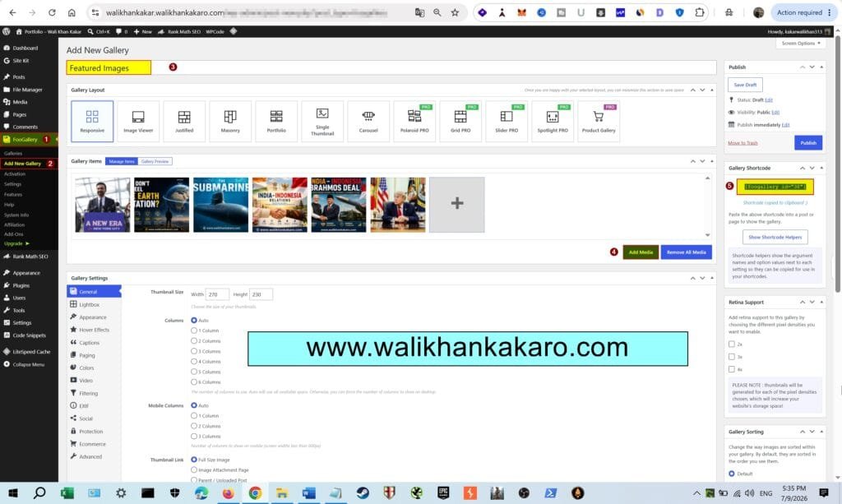Collapse the Gallery Items panel toggle
Image resolution: width=842 pixels, height=504 pixels.
click(x=712, y=161)
